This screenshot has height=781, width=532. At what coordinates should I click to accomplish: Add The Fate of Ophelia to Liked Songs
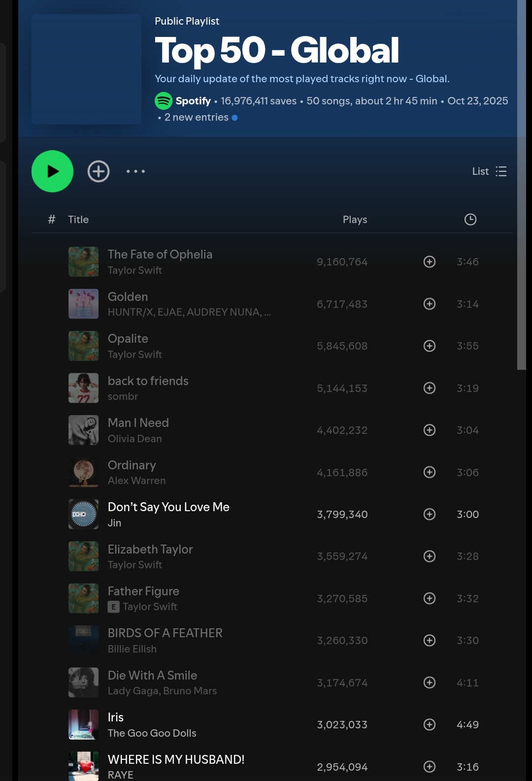pos(430,262)
